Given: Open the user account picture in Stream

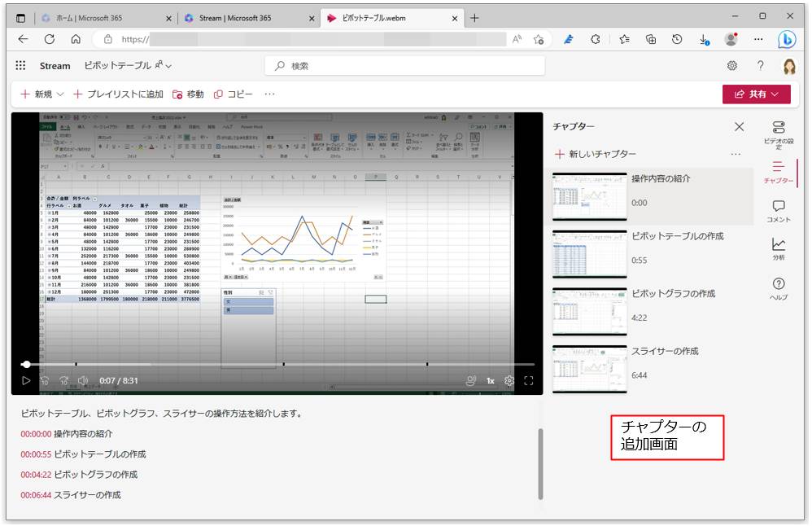Looking at the screenshot, I should coord(789,66).
